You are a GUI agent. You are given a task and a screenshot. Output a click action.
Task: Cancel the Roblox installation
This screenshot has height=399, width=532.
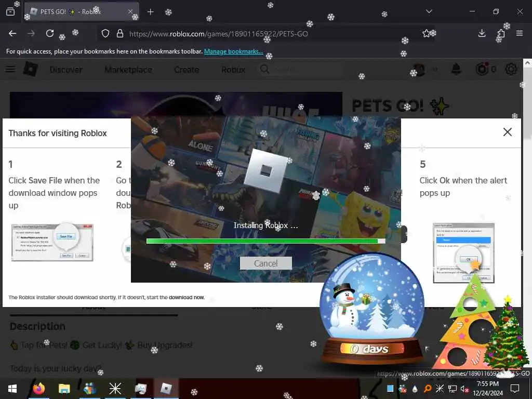[265, 263]
